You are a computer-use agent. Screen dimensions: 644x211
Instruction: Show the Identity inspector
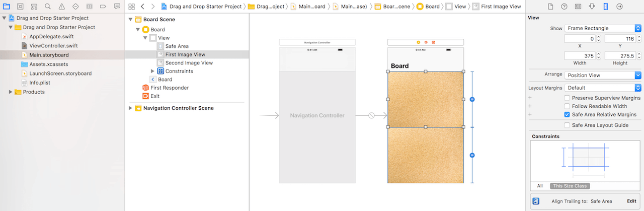578,7
